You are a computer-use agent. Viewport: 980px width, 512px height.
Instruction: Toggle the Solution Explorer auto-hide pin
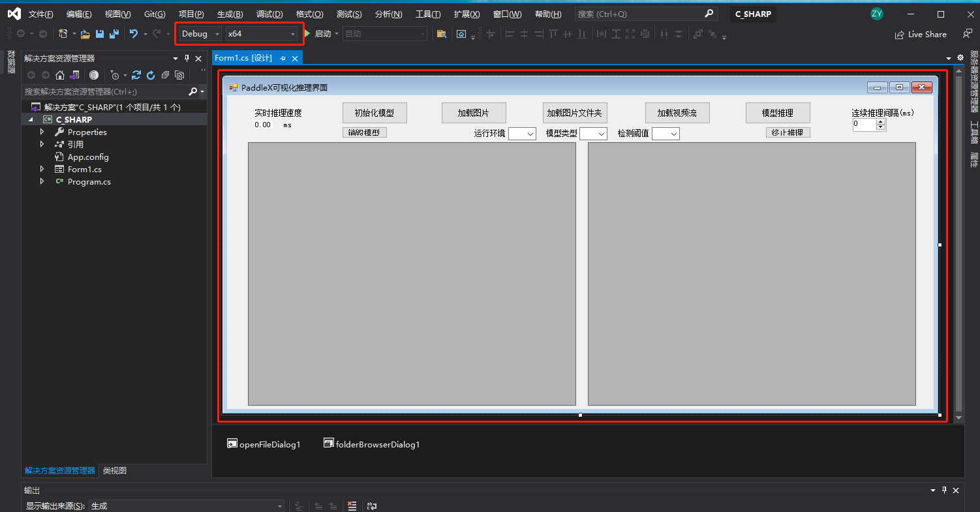[x=187, y=59]
